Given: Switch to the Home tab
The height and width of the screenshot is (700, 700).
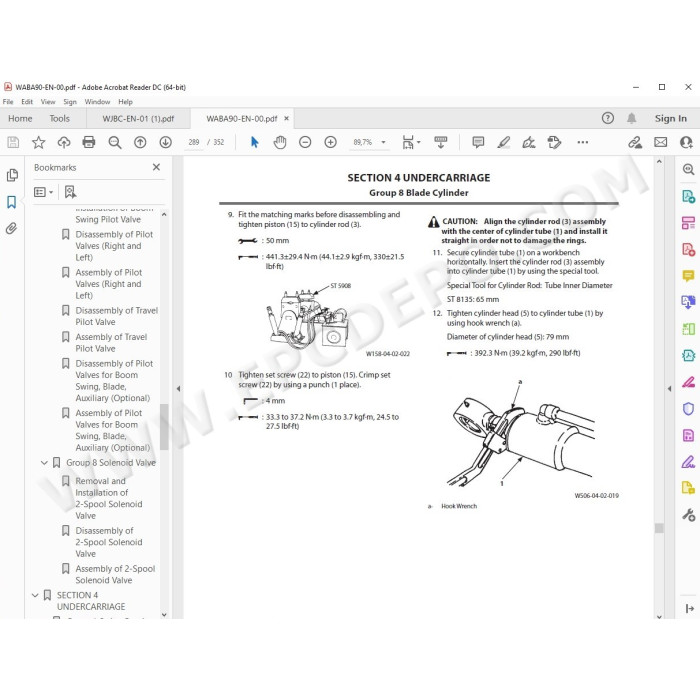Looking at the screenshot, I should 20,119.
